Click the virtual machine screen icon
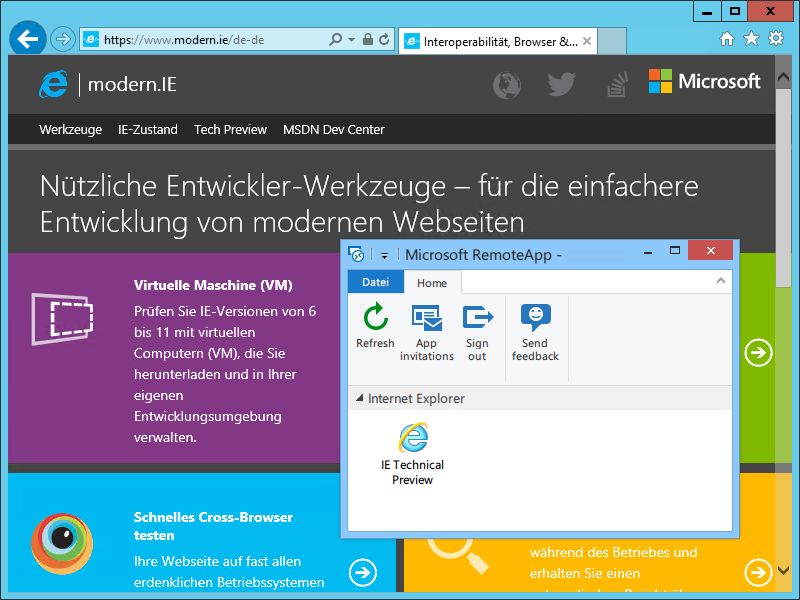The width and height of the screenshot is (800, 600). 62,319
